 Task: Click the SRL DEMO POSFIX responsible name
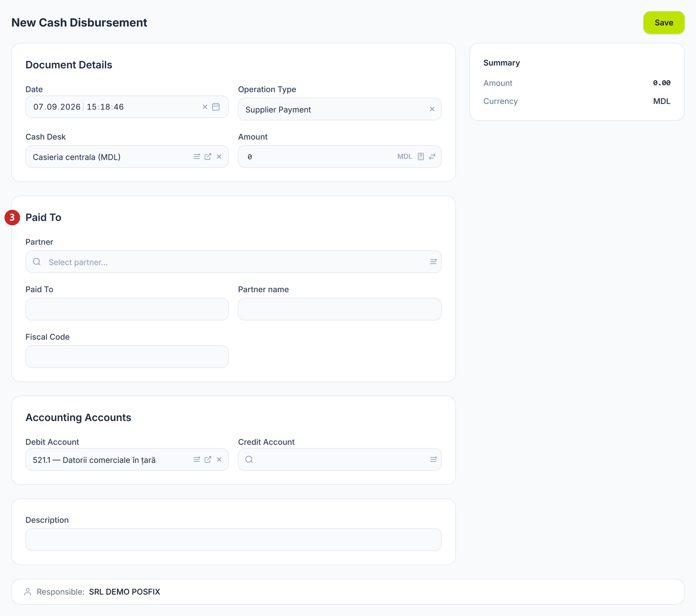(124, 592)
